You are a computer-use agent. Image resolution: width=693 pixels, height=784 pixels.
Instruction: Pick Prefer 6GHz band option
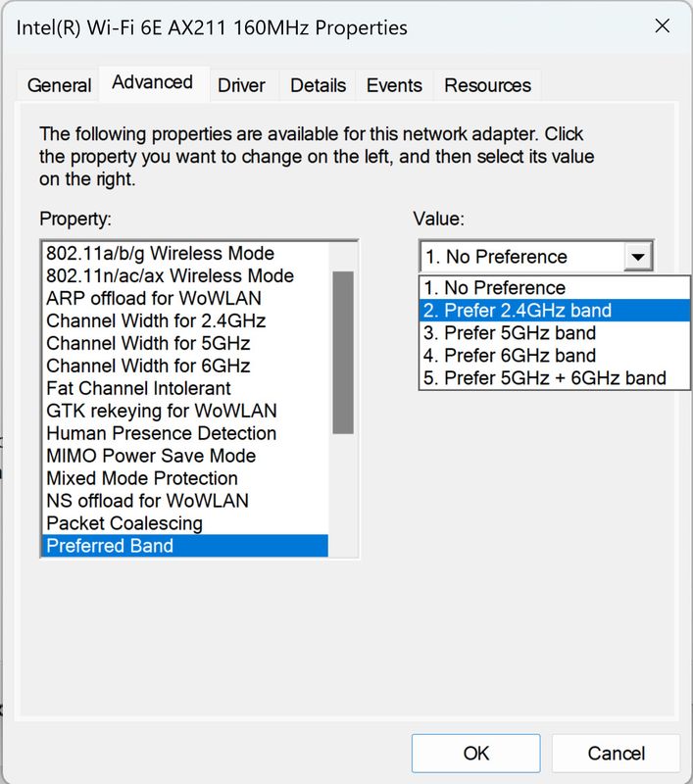coord(510,356)
